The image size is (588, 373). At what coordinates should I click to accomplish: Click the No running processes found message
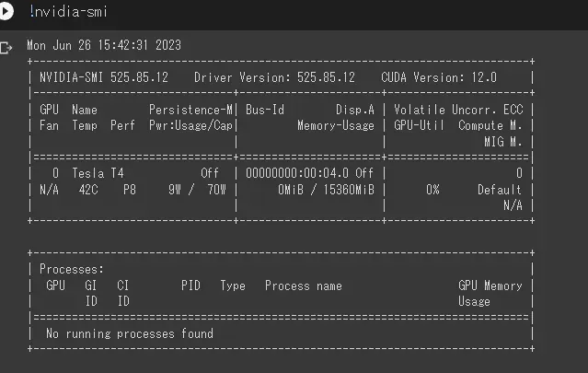tap(129, 333)
